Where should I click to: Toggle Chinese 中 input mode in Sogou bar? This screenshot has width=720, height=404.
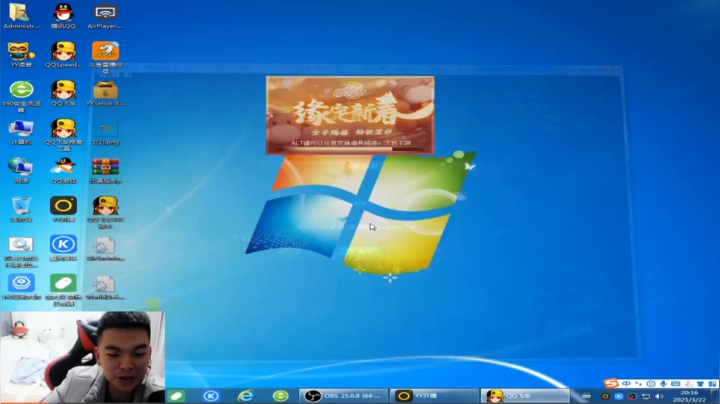[626, 384]
